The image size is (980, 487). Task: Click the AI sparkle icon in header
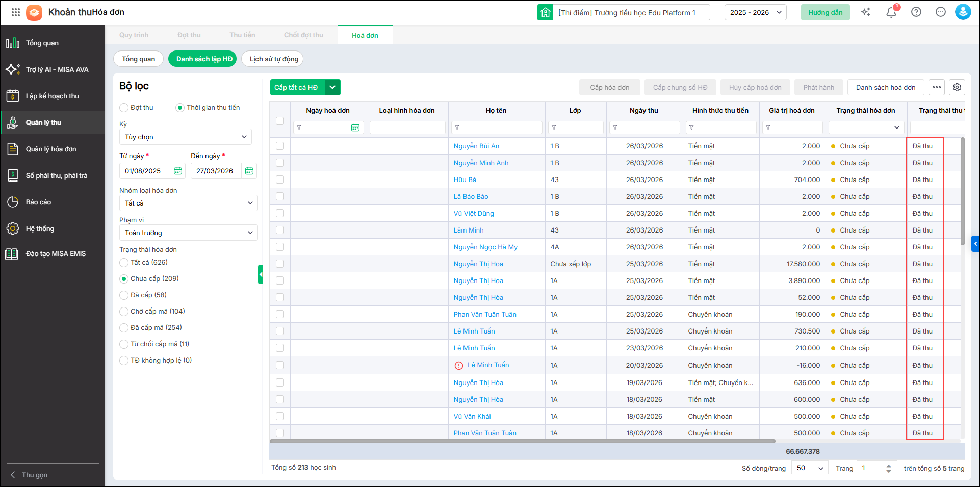coord(865,12)
